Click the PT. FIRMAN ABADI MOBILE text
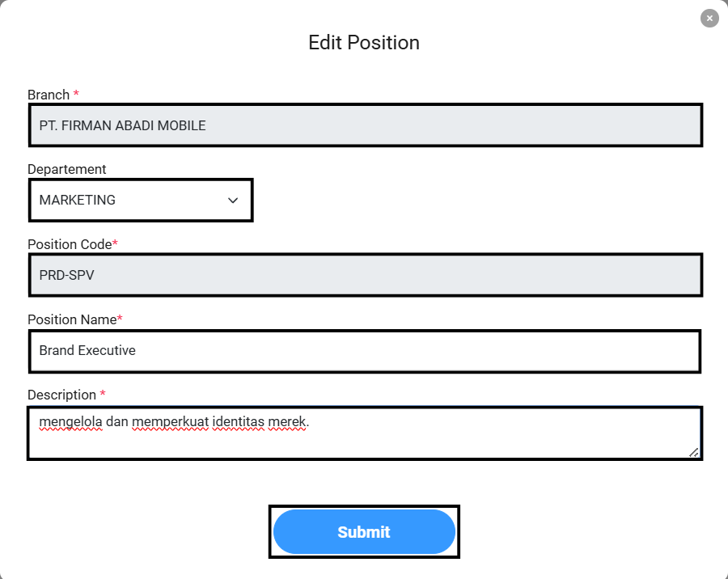The height and width of the screenshot is (579, 728). click(121, 125)
